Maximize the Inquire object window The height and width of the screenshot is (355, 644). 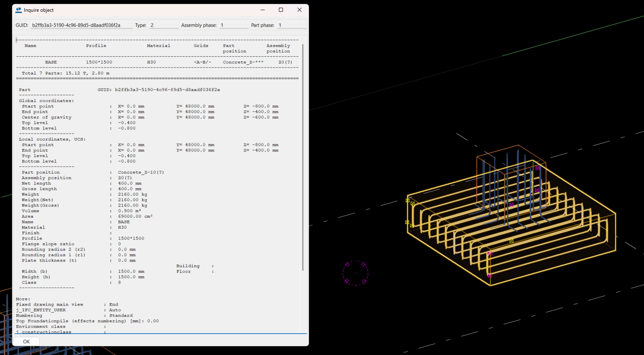pos(281,10)
